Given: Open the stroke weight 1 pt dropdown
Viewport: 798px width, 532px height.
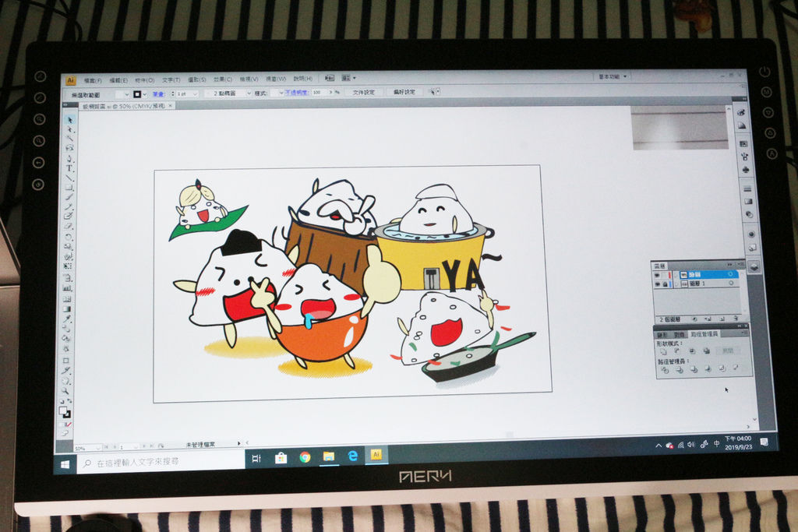Looking at the screenshot, I should pyautogui.click(x=196, y=94).
